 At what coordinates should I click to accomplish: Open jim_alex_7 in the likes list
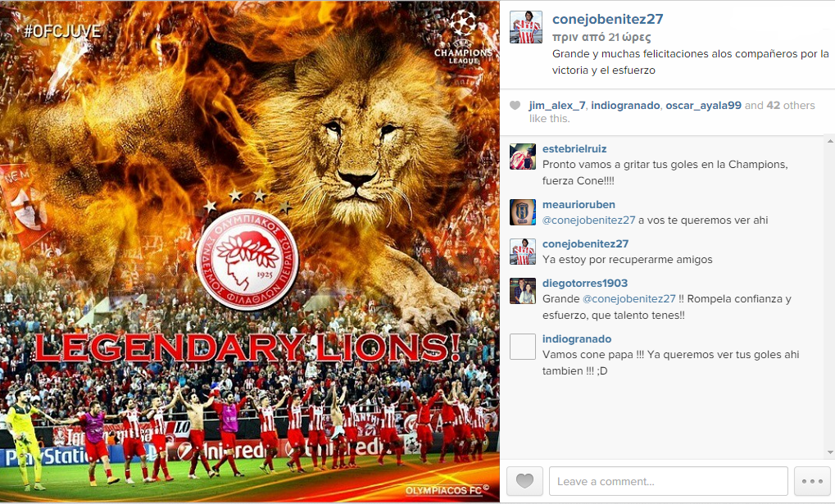pos(557,106)
